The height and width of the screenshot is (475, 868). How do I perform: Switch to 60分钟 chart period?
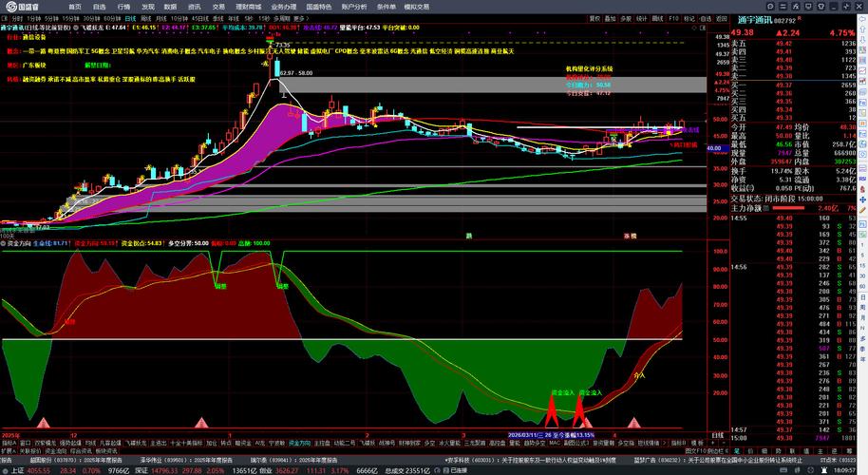point(112,18)
